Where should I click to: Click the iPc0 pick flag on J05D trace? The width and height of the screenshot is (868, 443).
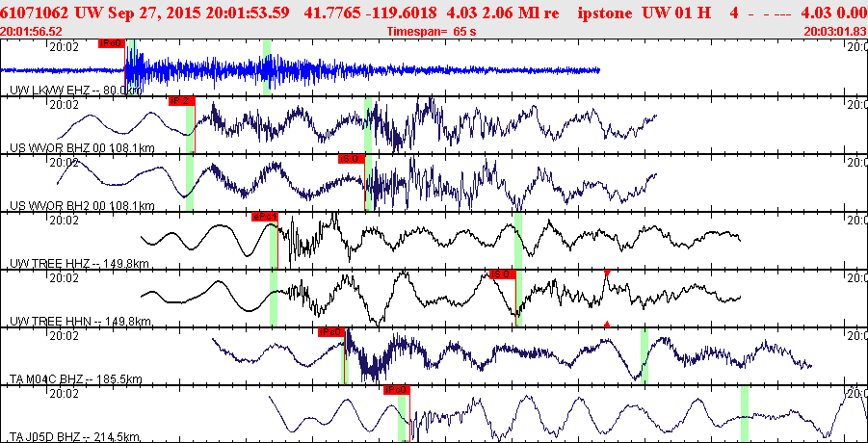[397, 390]
